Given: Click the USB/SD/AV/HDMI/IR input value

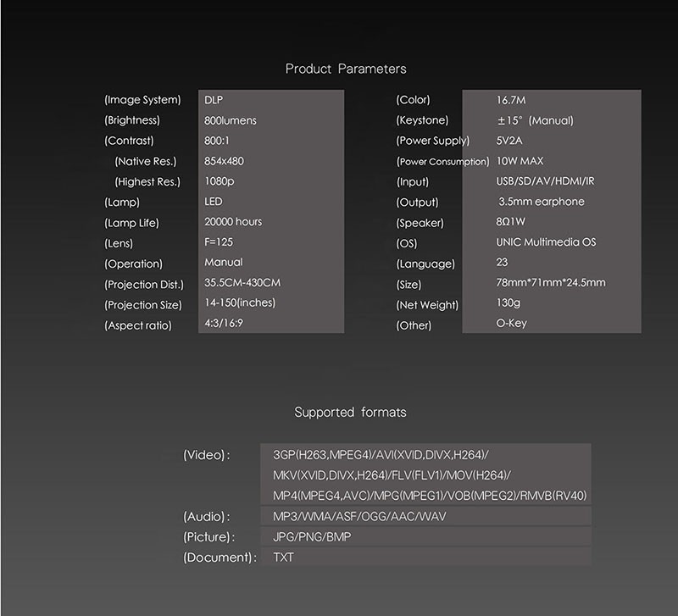Looking at the screenshot, I should [545, 181].
